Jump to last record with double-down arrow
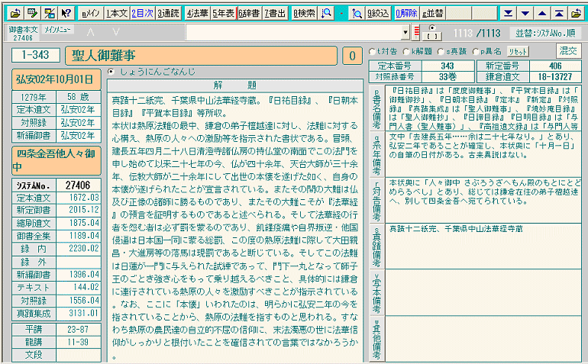The width and height of the screenshot is (588, 364). (509, 13)
